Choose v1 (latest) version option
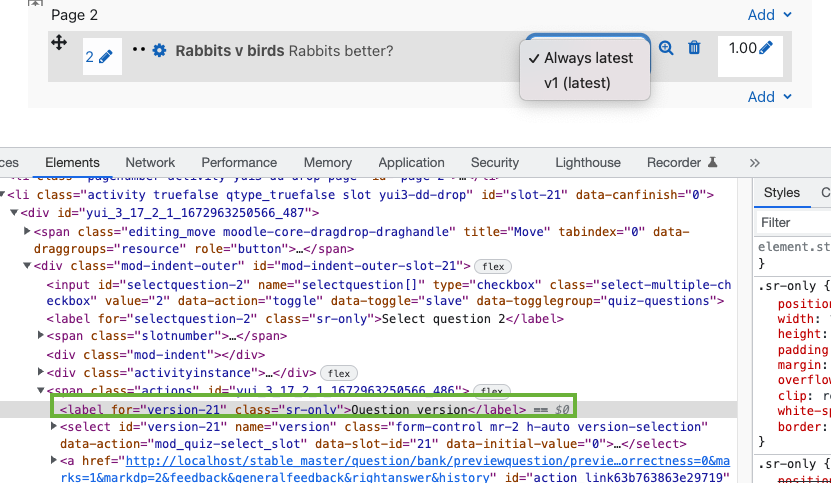This screenshot has width=831, height=483. click(577, 83)
